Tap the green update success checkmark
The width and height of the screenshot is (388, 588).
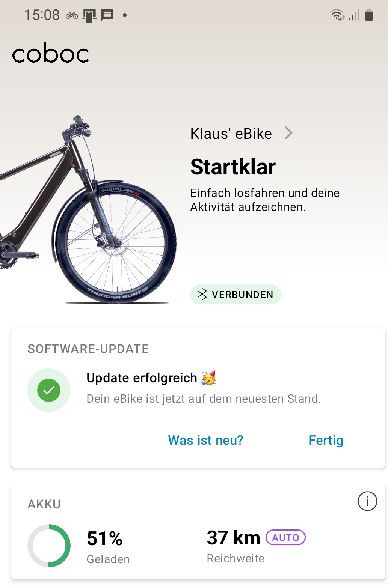[49, 390]
